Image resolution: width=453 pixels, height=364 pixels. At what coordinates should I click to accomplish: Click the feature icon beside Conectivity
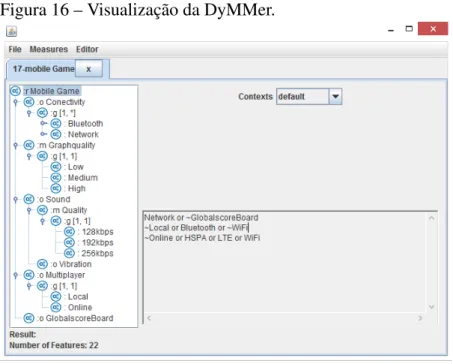pos(29,102)
